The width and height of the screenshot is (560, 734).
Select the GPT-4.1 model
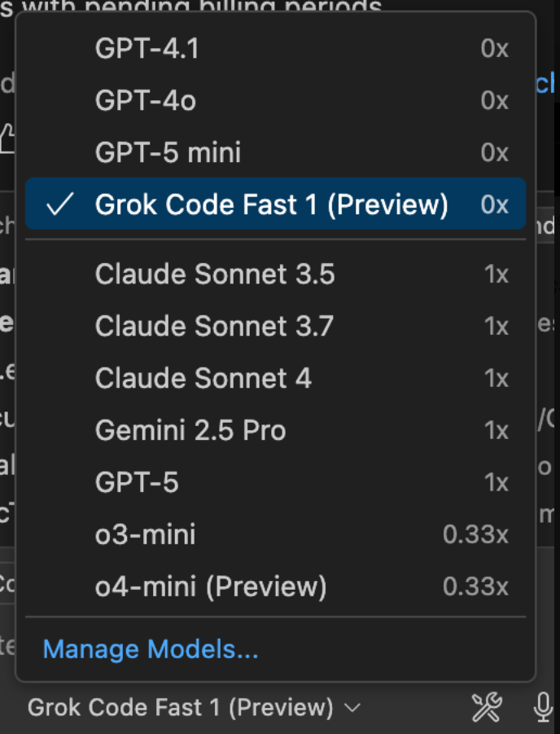276,48
